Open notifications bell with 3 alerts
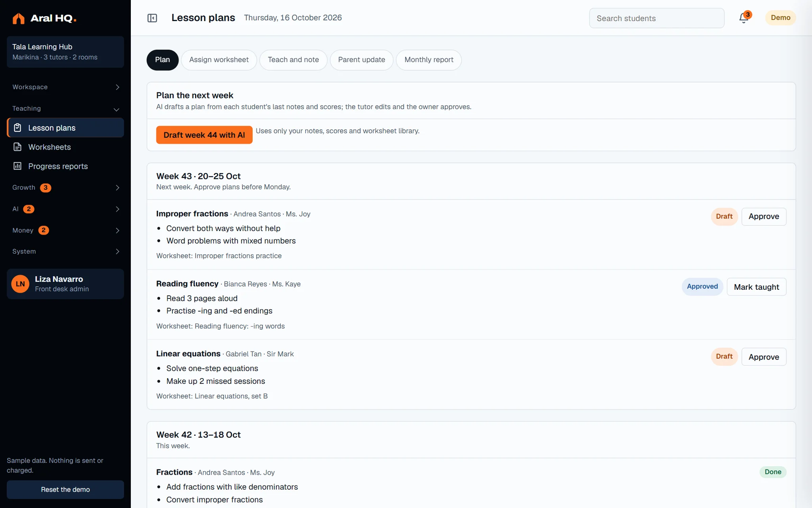812x508 pixels. [x=744, y=18]
